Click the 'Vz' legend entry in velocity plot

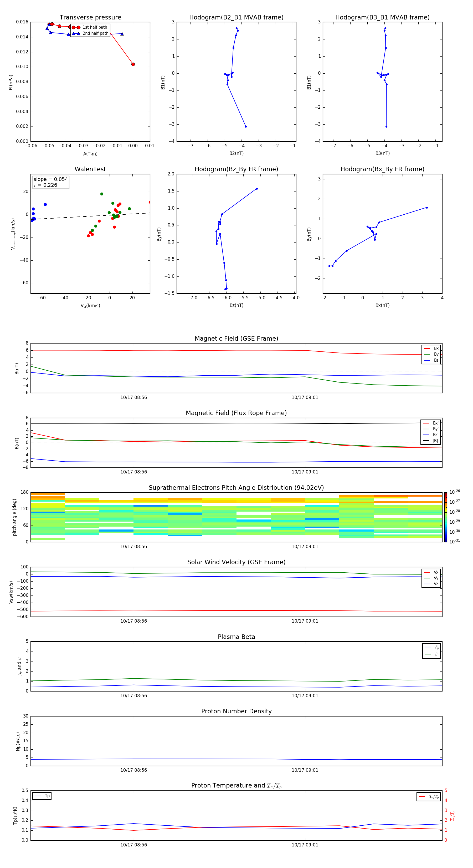[x=431, y=584]
